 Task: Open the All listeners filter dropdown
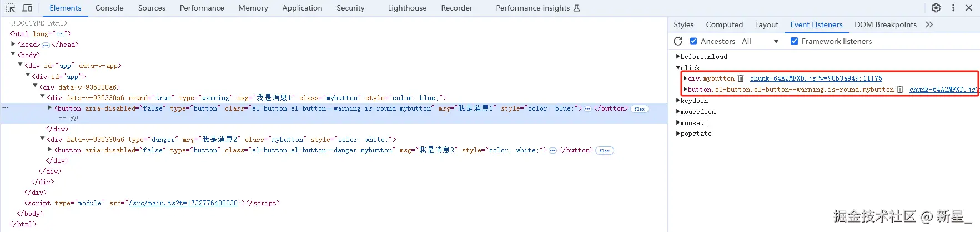[x=760, y=41]
